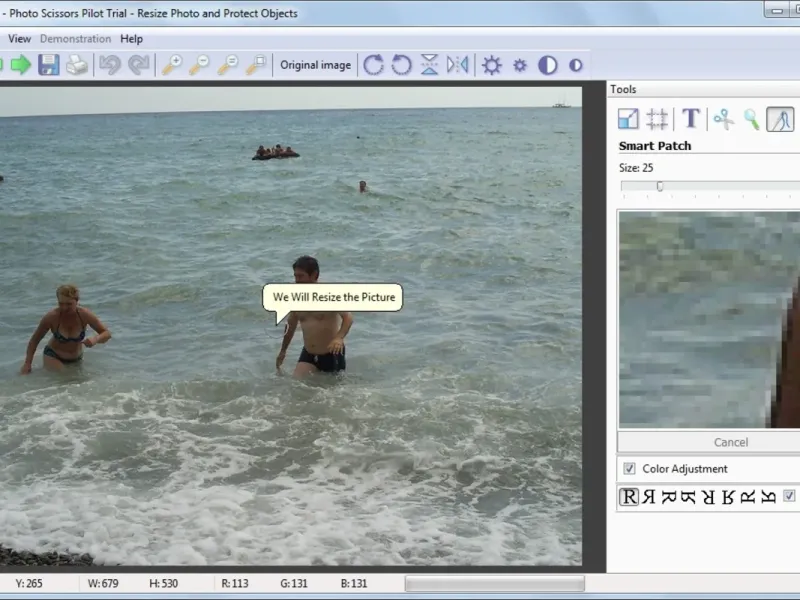The height and width of the screenshot is (600, 800).
Task: Set actual size with the equals magnifier icon
Action: (x=228, y=65)
